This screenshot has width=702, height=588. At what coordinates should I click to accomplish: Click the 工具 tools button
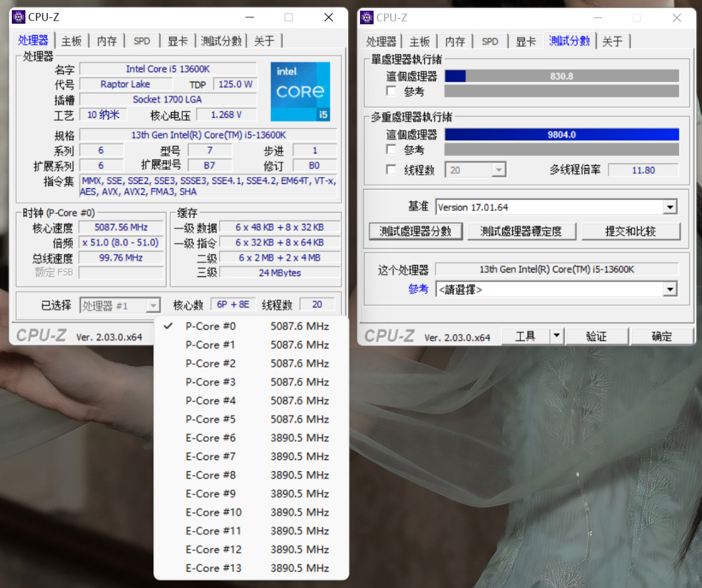point(525,335)
